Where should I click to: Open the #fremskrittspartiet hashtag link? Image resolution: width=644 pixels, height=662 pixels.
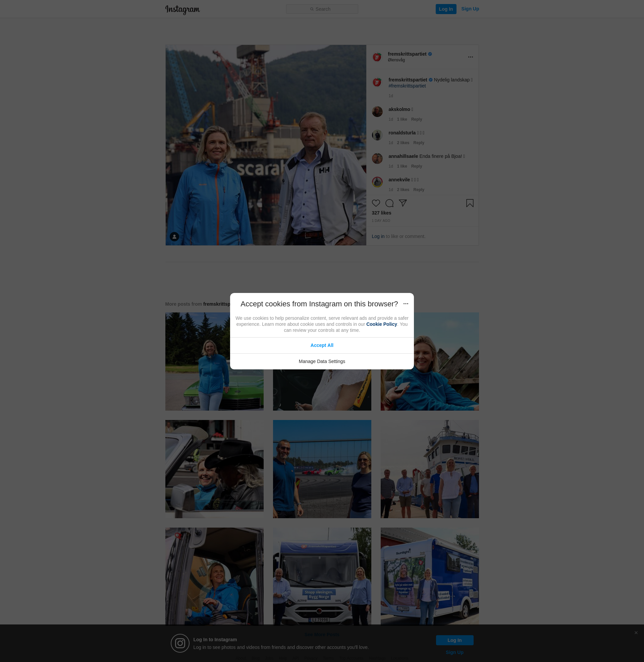click(407, 86)
